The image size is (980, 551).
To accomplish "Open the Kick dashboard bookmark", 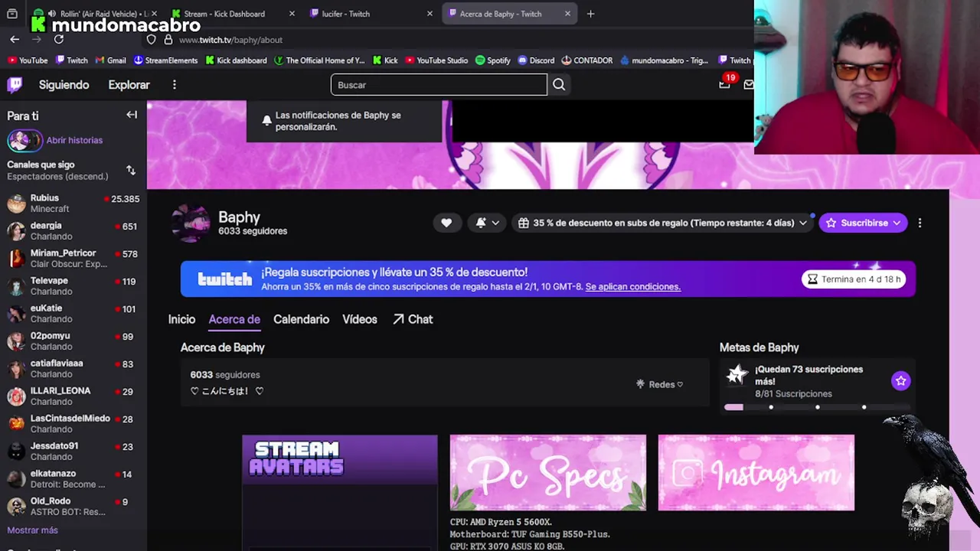I will point(236,60).
